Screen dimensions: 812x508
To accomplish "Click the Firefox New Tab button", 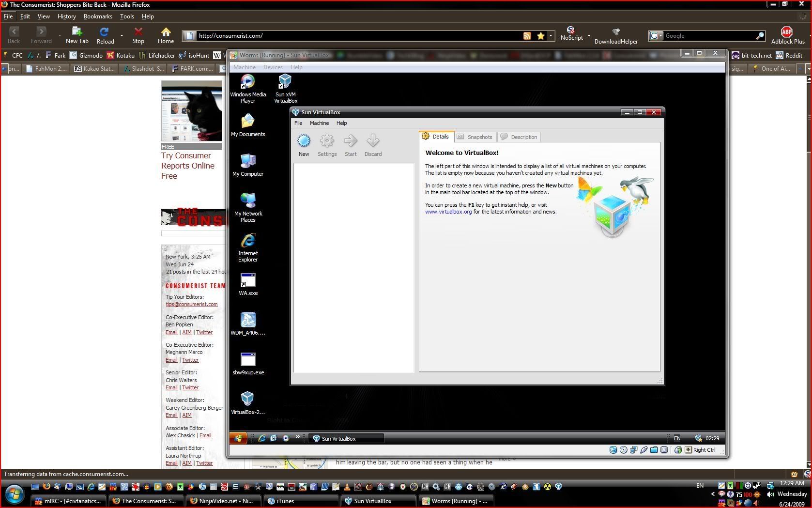I will tap(77, 35).
